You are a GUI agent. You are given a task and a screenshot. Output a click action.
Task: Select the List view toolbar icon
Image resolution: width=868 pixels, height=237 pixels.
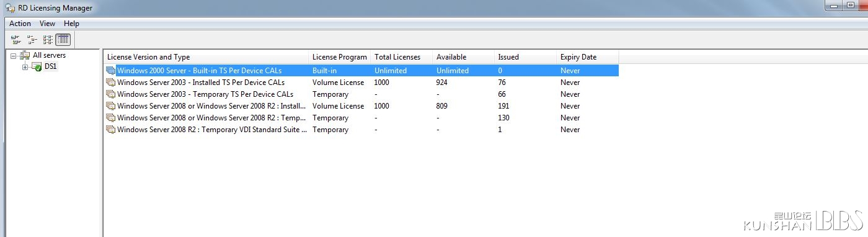click(48, 40)
